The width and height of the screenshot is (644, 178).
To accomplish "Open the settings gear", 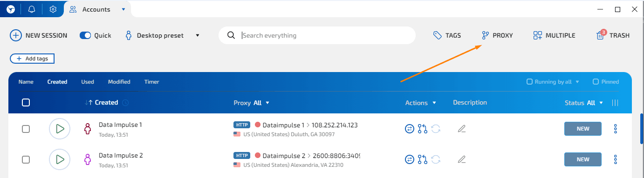I will [x=53, y=9].
